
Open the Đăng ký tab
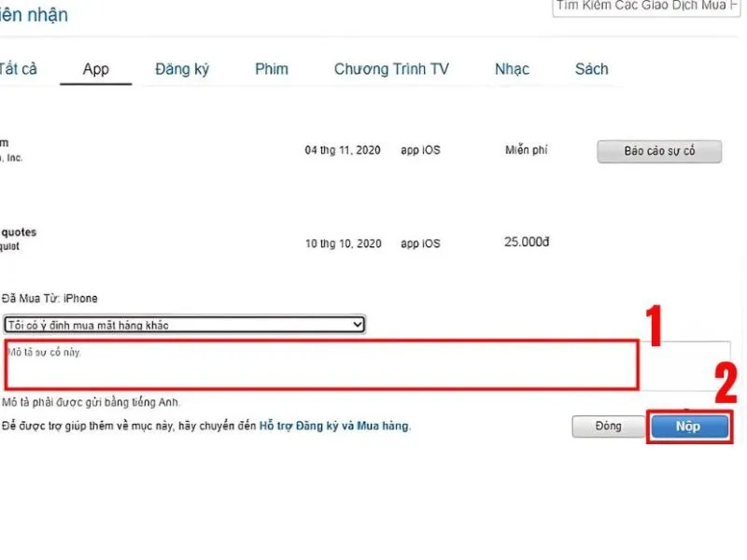tap(182, 69)
